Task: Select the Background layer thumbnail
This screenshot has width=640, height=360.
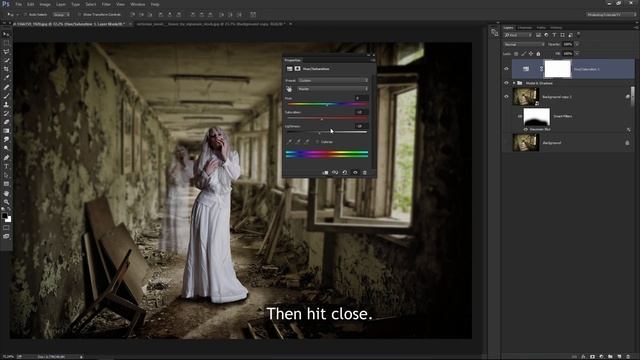Action: (x=526, y=143)
